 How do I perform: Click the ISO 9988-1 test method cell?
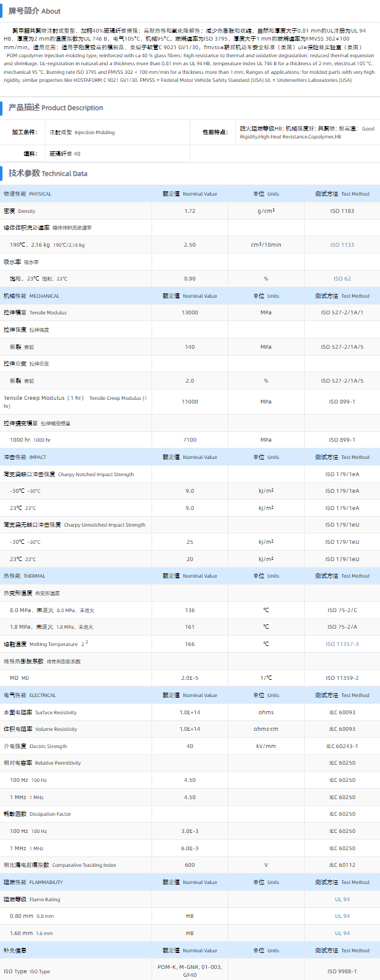pyautogui.click(x=342, y=971)
